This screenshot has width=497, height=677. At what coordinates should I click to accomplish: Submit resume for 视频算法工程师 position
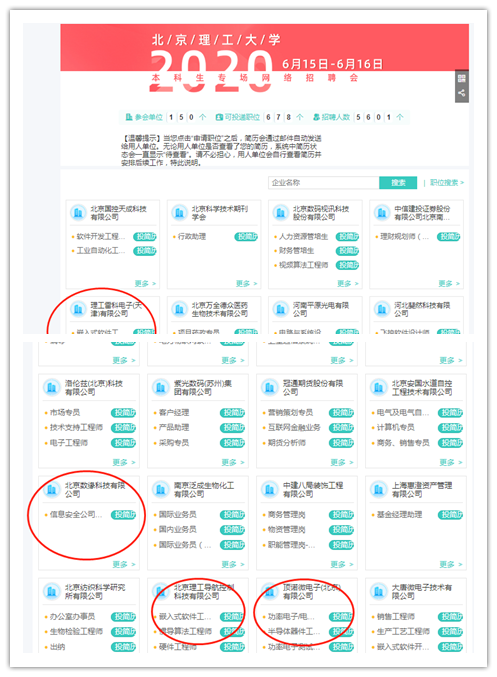click(347, 265)
